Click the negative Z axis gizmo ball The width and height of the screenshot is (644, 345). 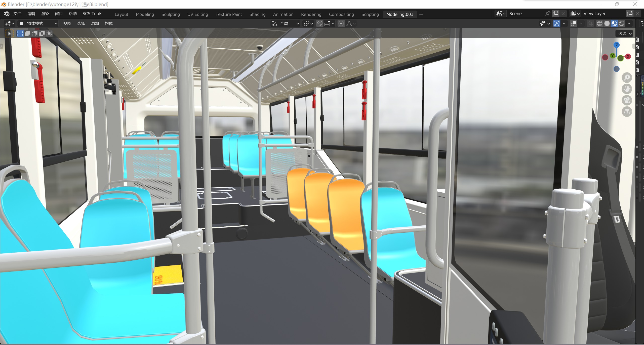click(616, 69)
